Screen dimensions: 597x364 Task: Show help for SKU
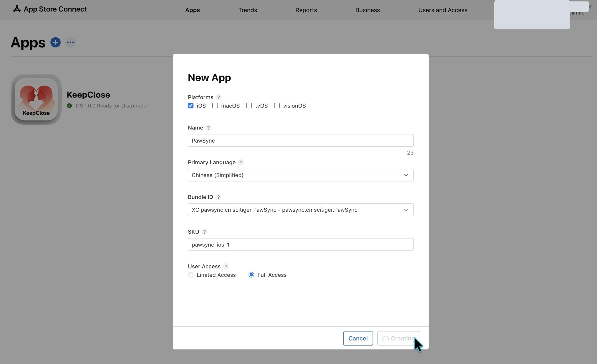(204, 232)
